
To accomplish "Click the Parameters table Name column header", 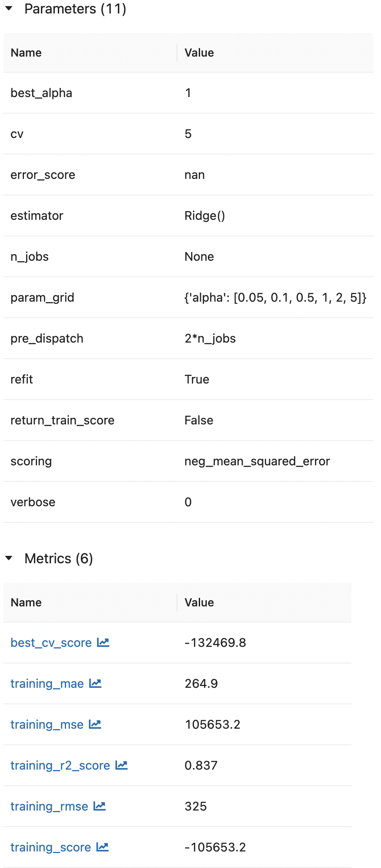I will (26, 53).
